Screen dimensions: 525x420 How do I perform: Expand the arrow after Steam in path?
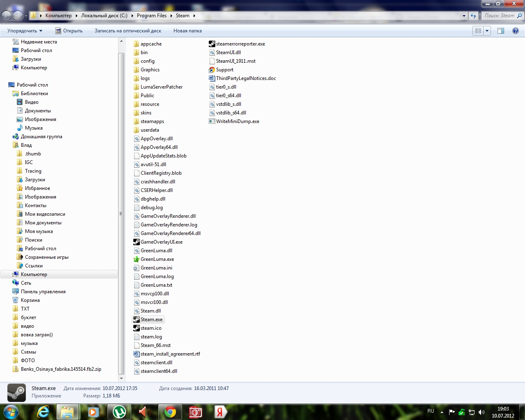point(194,16)
